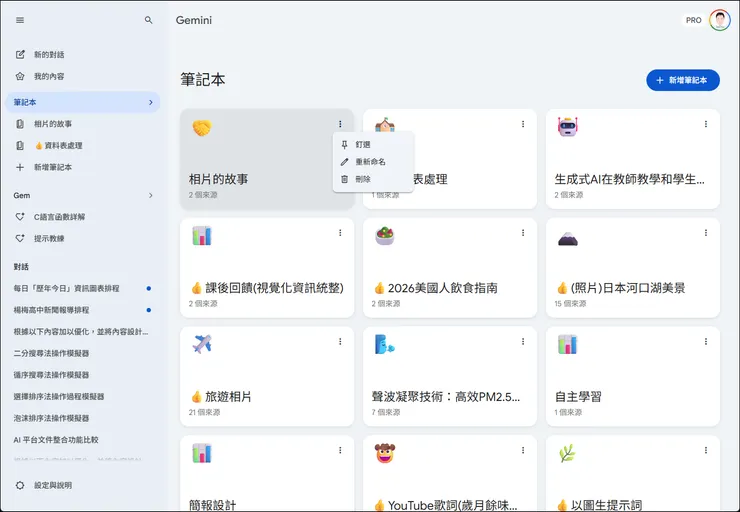Open chat 泡沫排序法操作模擬器

51,419
